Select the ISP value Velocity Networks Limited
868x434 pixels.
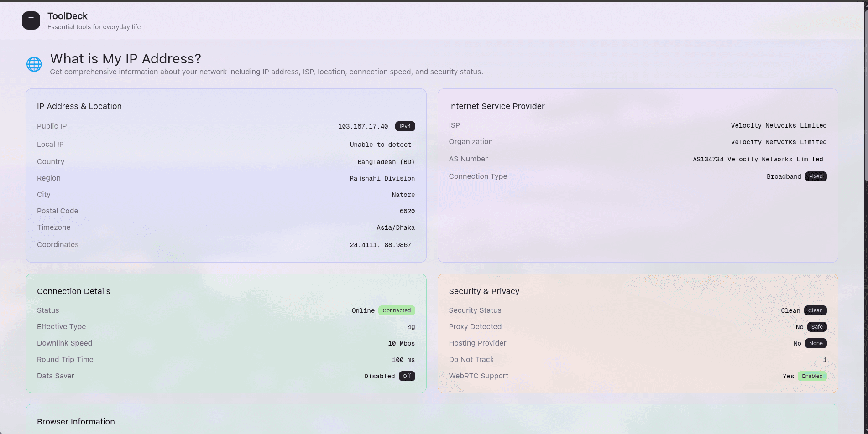tap(779, 125)
